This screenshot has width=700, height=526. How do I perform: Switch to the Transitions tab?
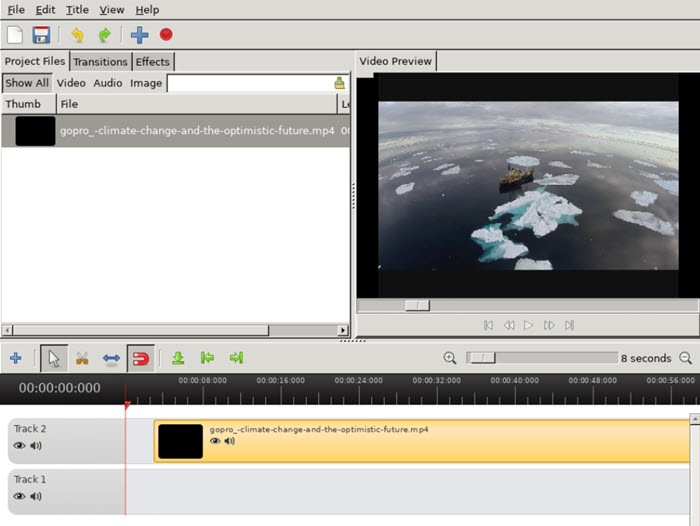pos(100,62)
